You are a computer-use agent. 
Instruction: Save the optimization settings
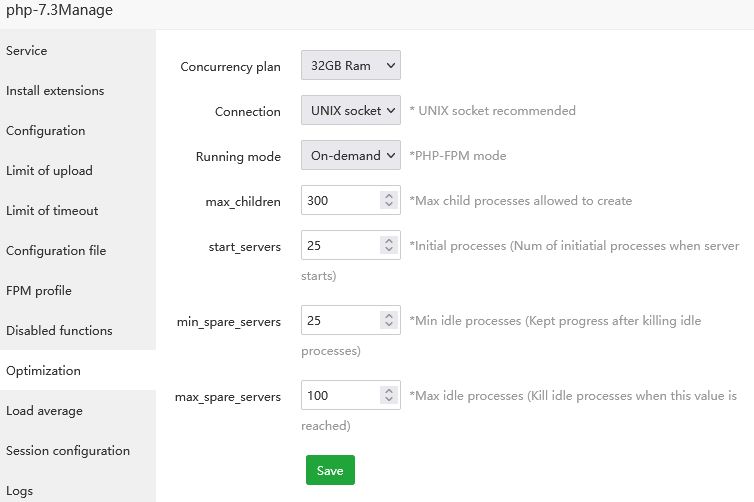point(330,471)
